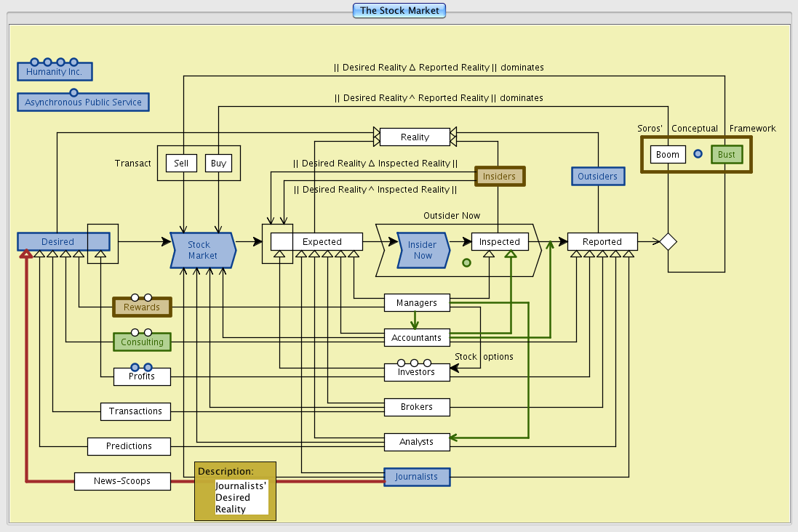Click the green circle below Insider Now
Screen dimensions: 798x532
(466, 262)
